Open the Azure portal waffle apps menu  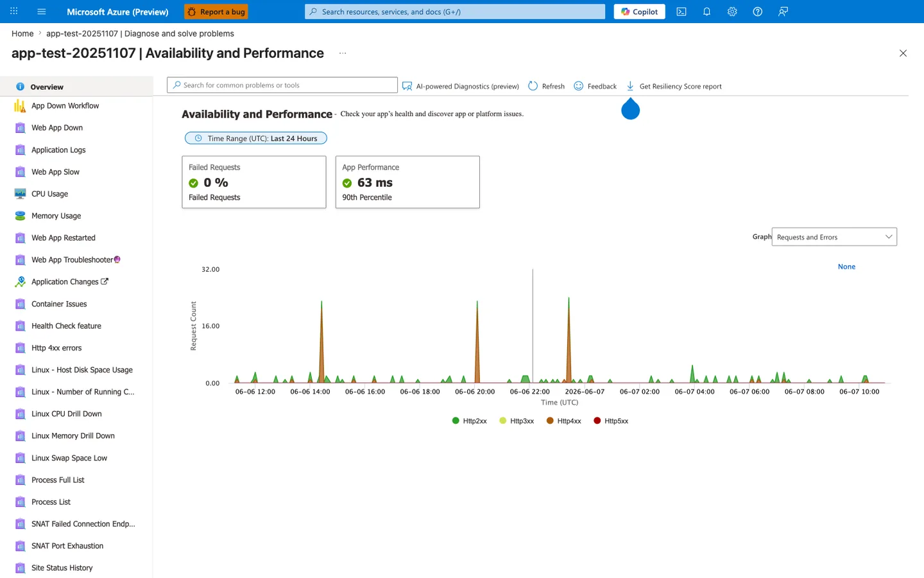pyautogui.click(x=13, y=12)
